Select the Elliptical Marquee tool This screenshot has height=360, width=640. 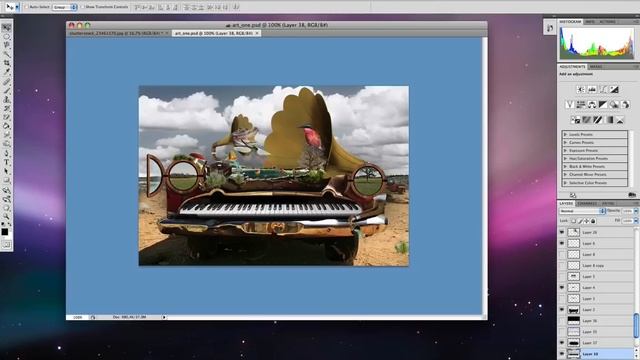tap(7, 36)
